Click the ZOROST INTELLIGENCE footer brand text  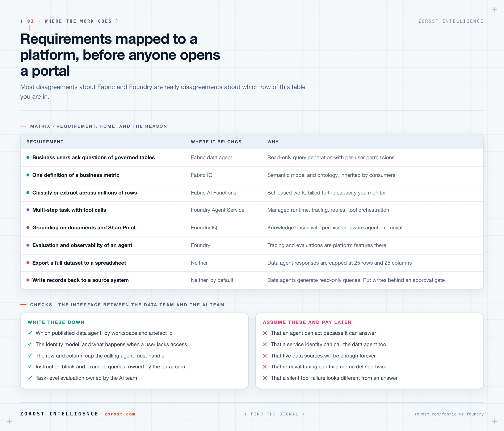[59, 414]
